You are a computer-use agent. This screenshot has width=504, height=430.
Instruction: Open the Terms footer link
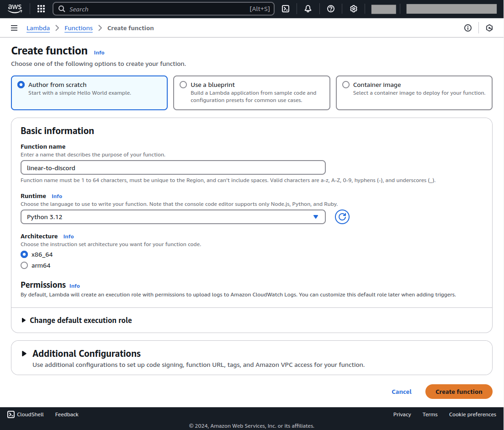coord(430,414)
